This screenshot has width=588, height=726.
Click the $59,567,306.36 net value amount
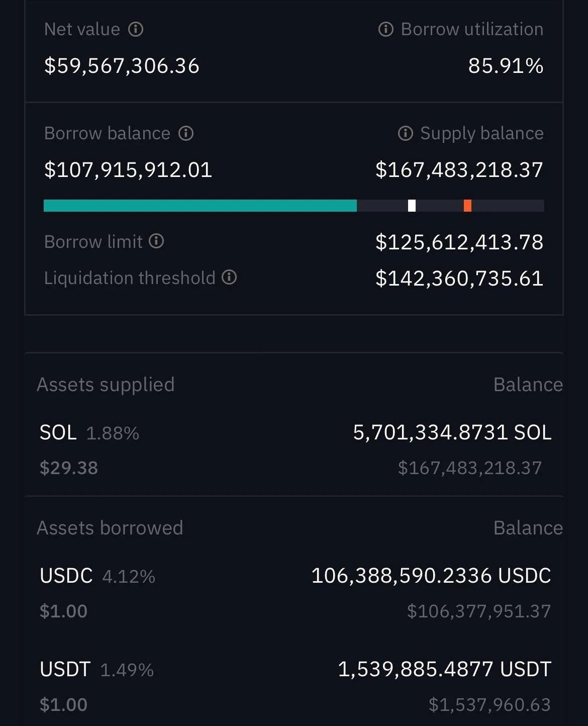click(122, 66)
